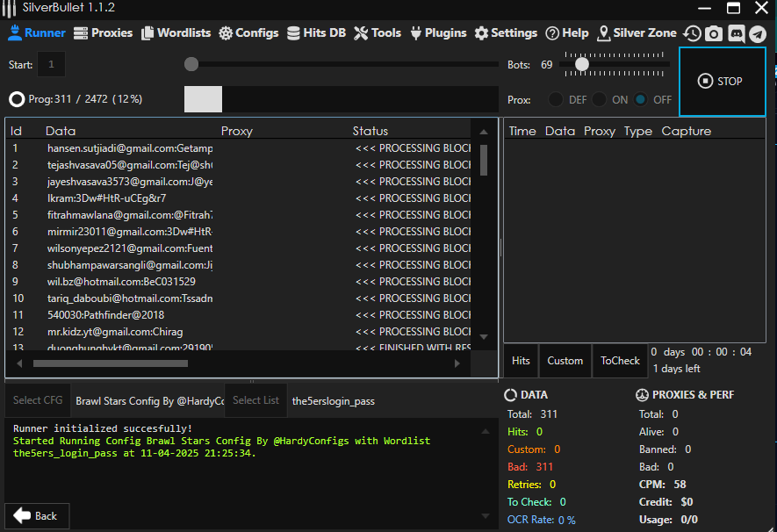Open the Discord icon in the top bar

coord(736,33)
